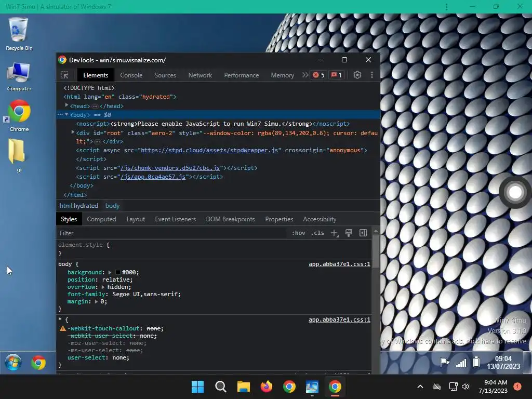Switch to the Console tab

[131, 75]
